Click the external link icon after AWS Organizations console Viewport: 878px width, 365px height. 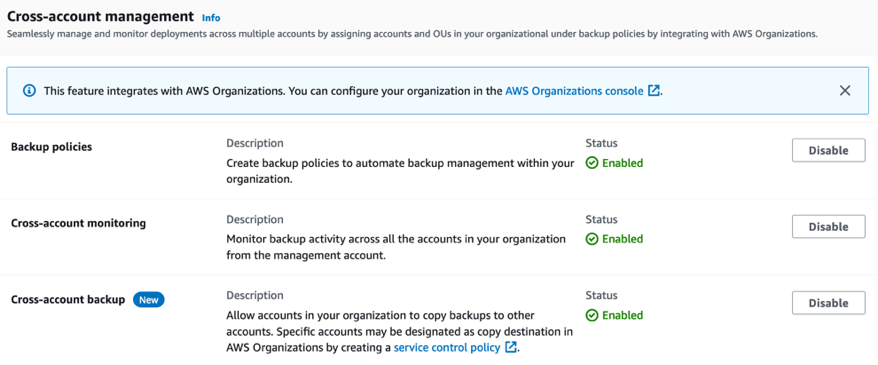tap(653, 91)
